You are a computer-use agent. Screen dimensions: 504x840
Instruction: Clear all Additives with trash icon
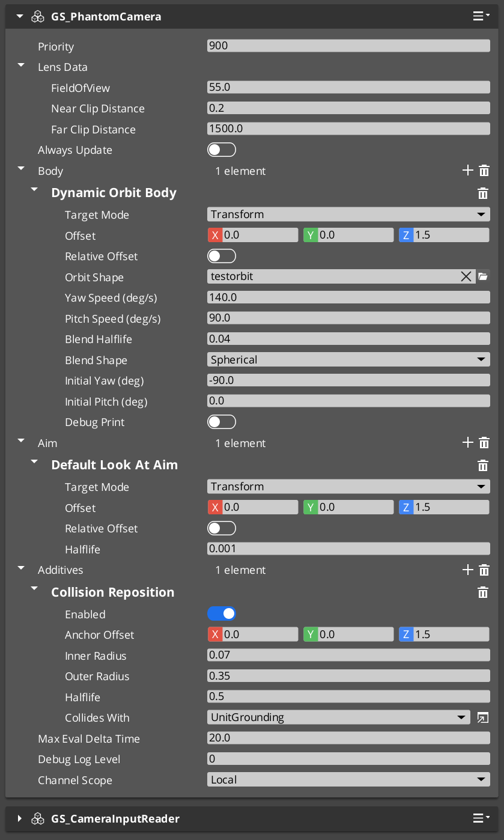[484, 570]
